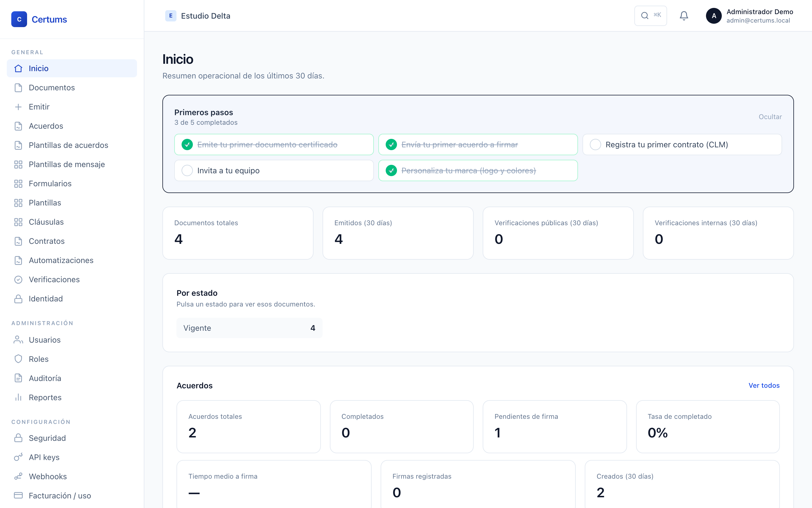Viewport: 812px width, 508px height.
Task: Click the 'Completados' label in Acuerdos
Action: [x=362, y=416]
